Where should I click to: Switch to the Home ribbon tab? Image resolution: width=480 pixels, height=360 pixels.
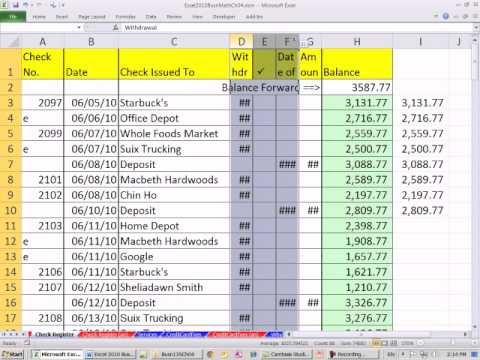point(39,17)
